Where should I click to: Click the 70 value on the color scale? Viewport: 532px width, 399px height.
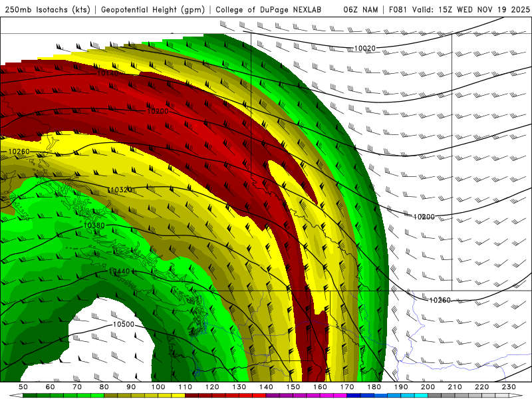(x=77, y=387)
